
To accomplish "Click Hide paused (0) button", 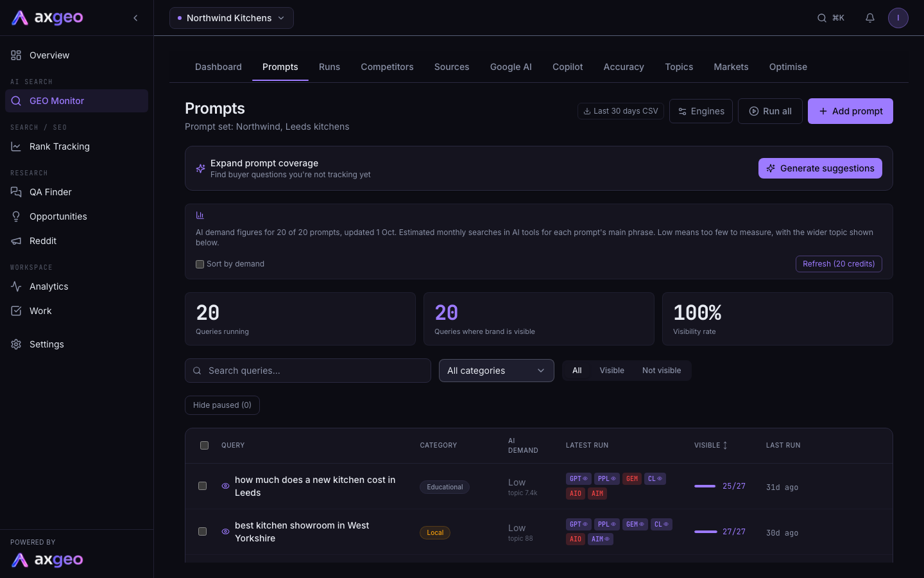I will [x=222, y=405].
